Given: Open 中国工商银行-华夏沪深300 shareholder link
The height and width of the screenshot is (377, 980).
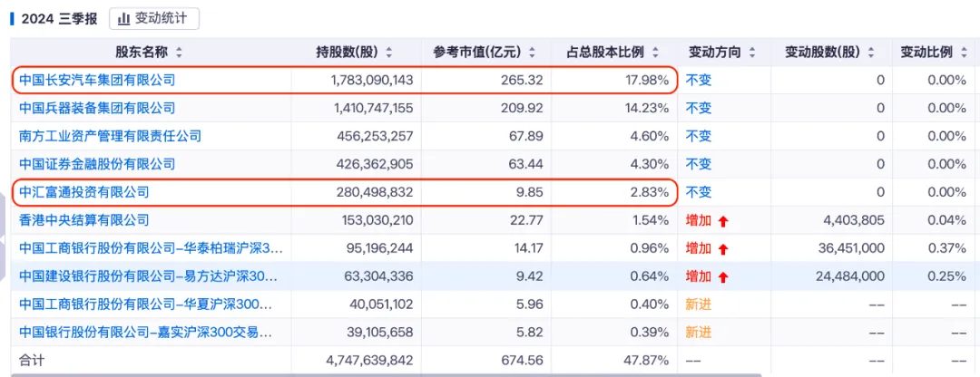Looking at the screenshot, I should 145,304.
